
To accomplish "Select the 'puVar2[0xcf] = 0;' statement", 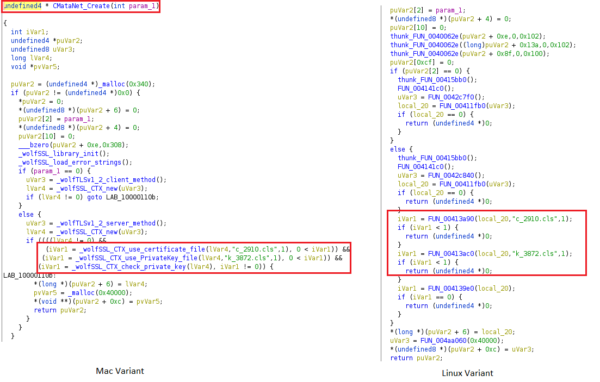I will 422,62.
